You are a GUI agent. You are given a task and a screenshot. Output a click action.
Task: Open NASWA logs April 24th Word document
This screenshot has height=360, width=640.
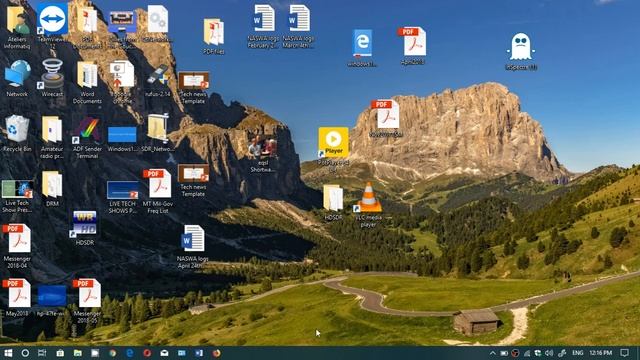(x=193, y=247)
